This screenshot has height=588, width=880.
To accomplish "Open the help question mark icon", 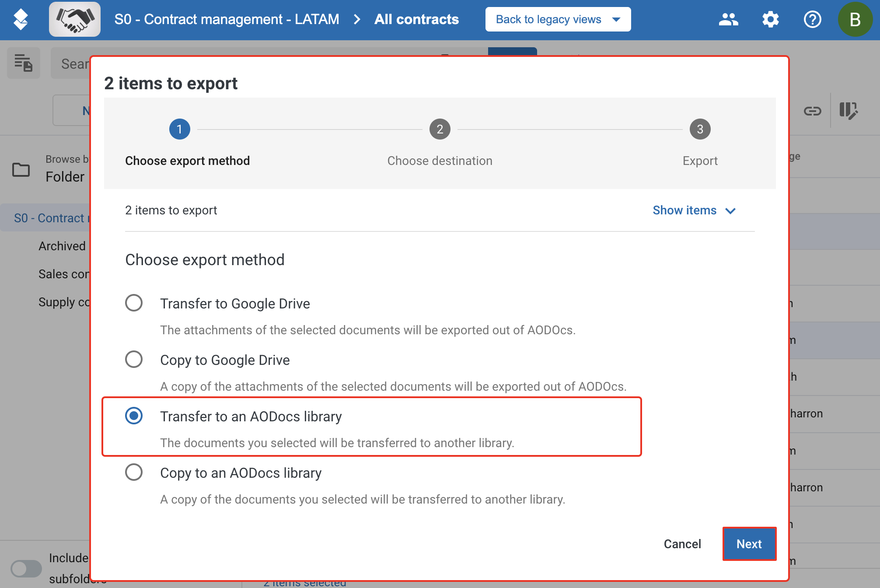I will tap(812, 19).
